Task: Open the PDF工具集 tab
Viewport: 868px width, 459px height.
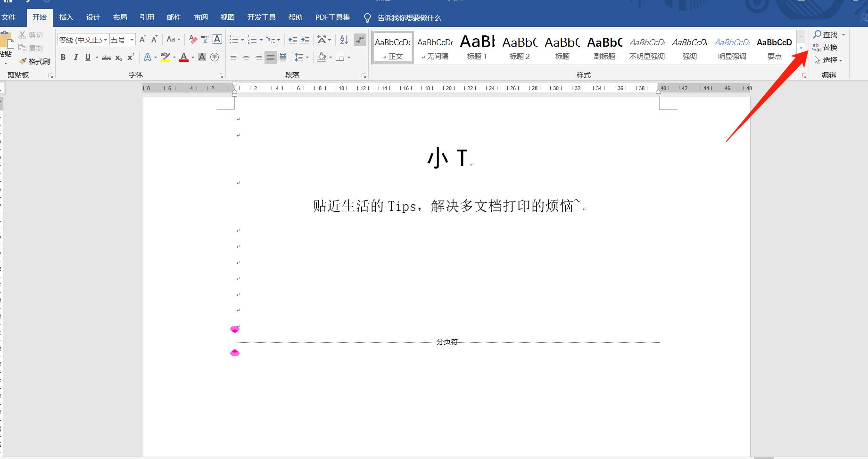Action: (x=332, y=17)
